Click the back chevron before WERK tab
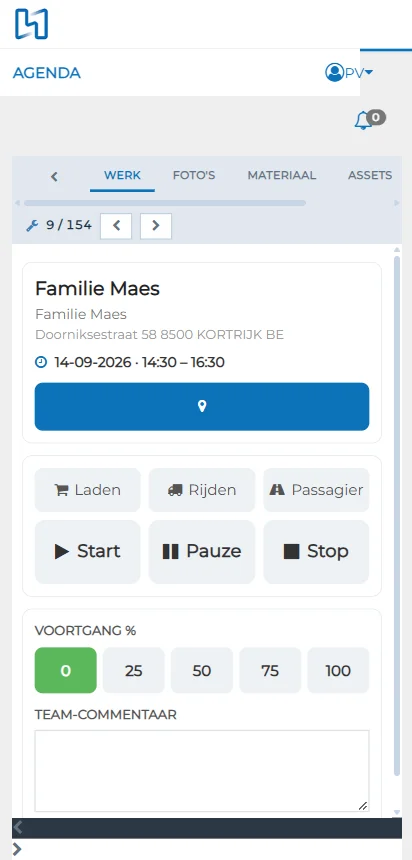Screen dimensions: 412x860 pos(54,176)
